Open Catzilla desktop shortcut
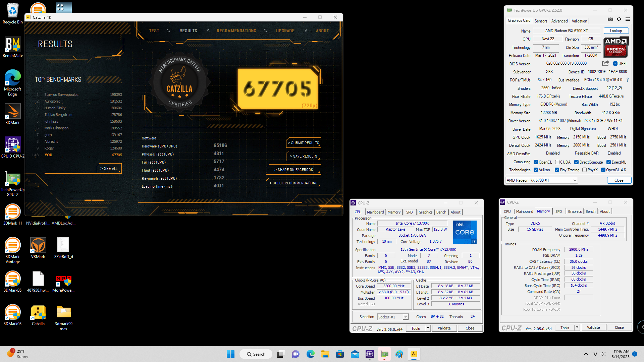644x362 pixels. 38,315
